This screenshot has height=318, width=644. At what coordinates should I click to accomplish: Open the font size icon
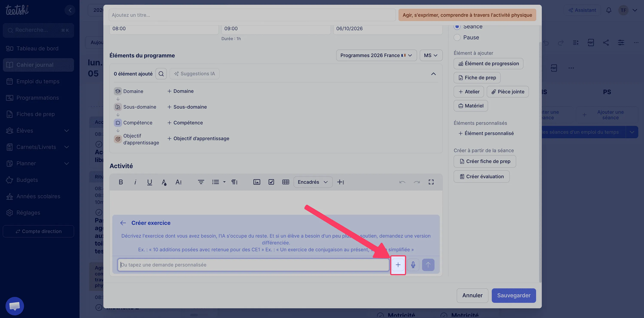pyautogui.click(x=179, y=182)
